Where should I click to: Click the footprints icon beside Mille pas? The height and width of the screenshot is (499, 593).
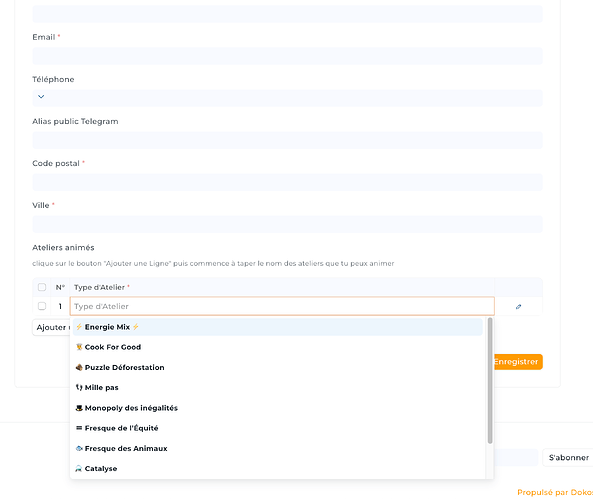pos(79,387)
